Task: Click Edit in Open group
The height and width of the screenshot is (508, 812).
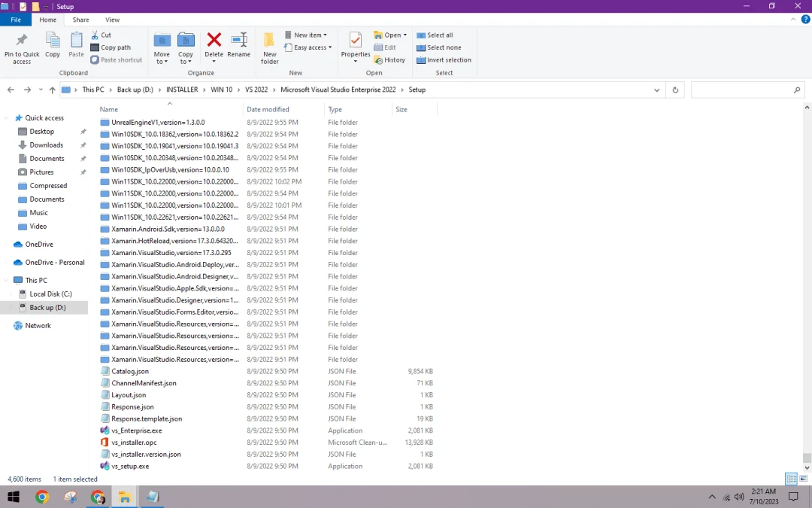Action: [x=385, y=47]
